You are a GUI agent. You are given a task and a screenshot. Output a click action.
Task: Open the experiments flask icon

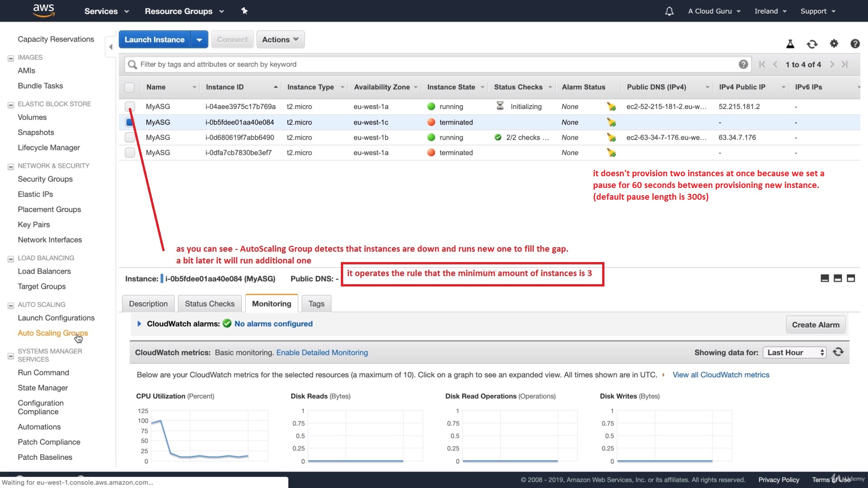[x=790, y=44]
